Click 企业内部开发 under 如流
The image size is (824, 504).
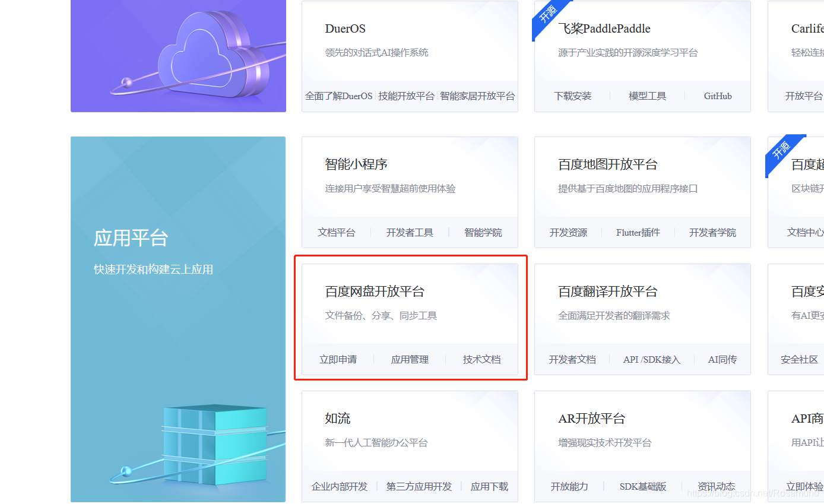tap(340, 487)
